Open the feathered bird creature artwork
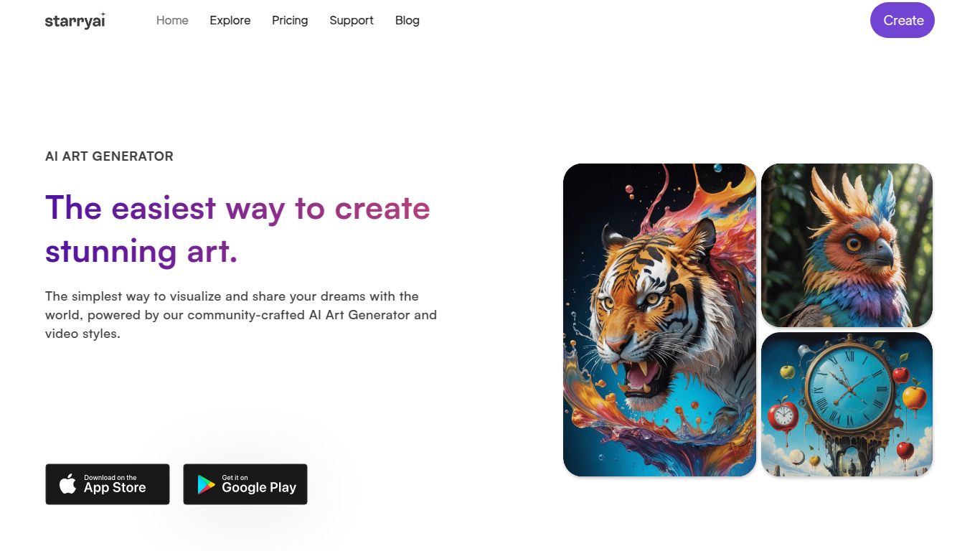The height and width of the screenshot is (551, 980). pyautogui.click(x=847, y=245)
